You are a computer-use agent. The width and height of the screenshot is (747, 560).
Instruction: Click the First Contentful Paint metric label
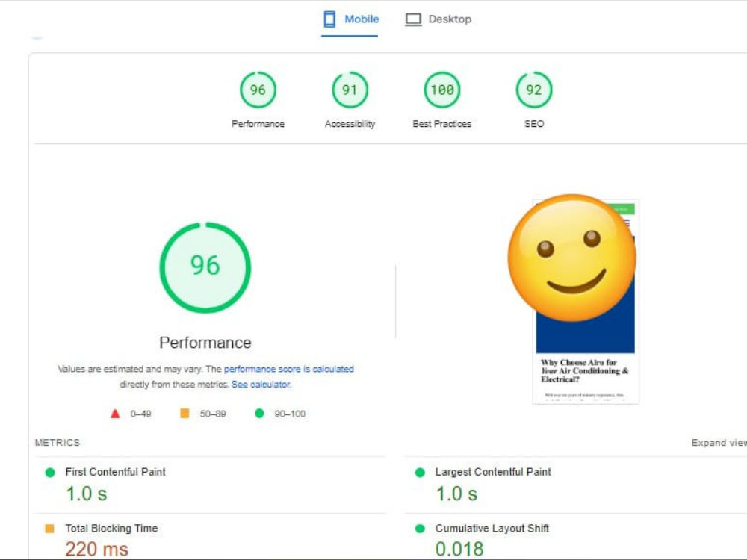pos(115,472)
